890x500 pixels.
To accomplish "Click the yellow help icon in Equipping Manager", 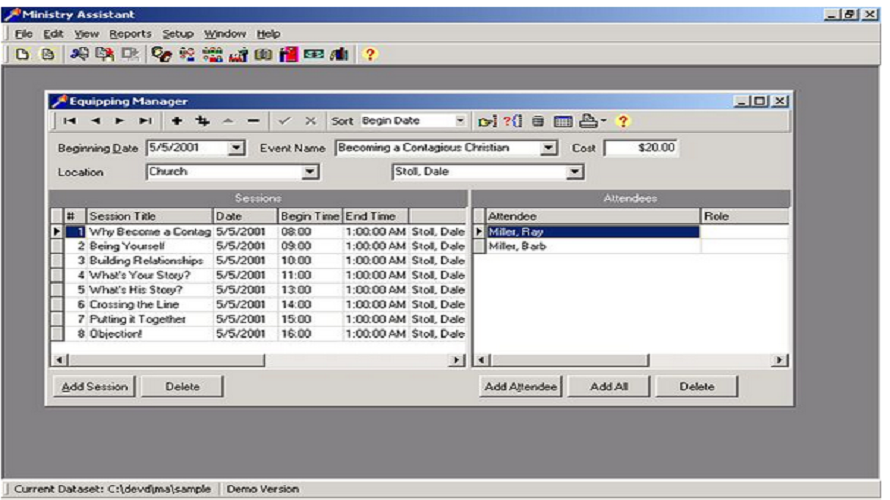I will (x=622, y=121).
